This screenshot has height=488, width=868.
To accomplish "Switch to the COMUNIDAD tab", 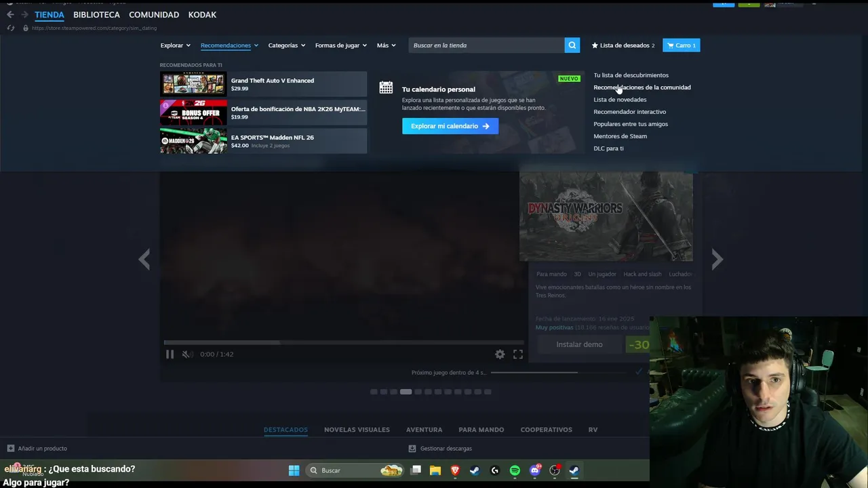I will click(x=154, y=15).
